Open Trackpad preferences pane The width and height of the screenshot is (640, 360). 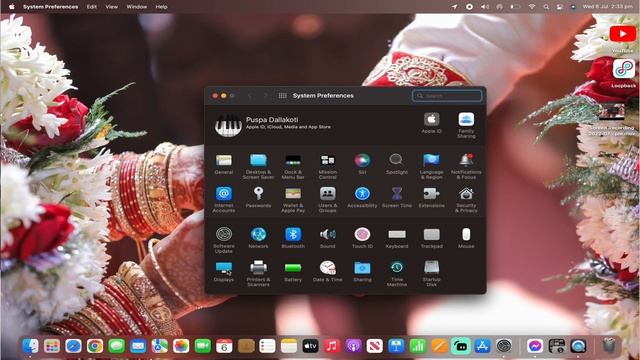[x=431, y=238]
